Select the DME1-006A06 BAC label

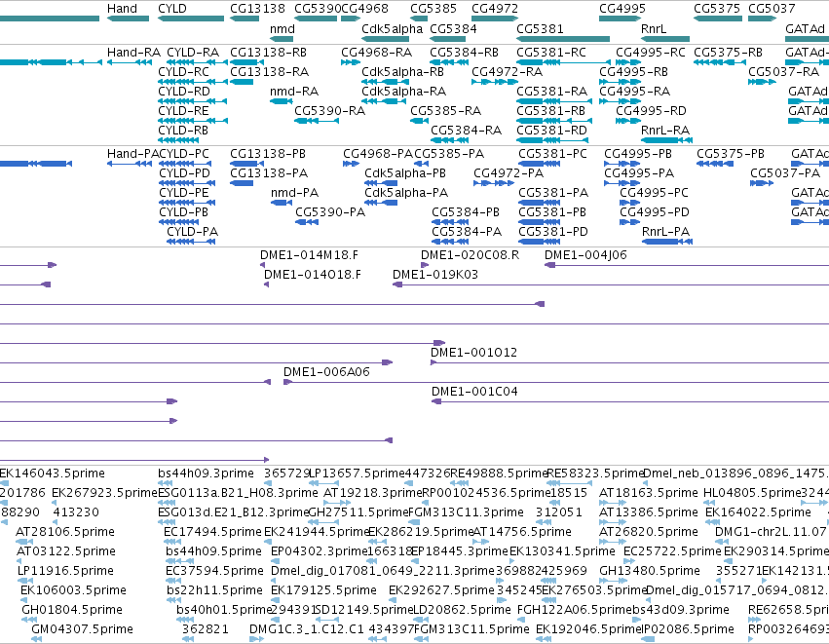[326, 372]
